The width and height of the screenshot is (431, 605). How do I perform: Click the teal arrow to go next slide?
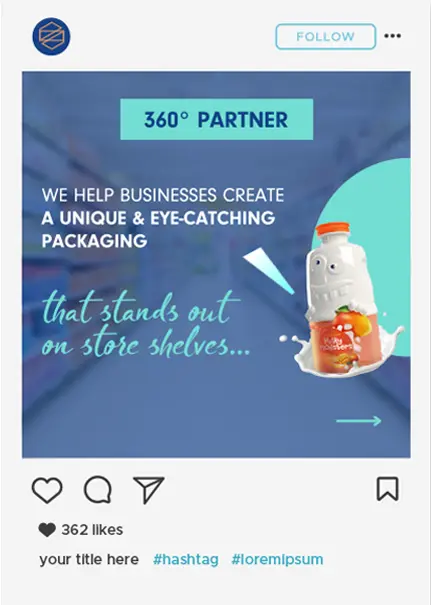point(359,421)
